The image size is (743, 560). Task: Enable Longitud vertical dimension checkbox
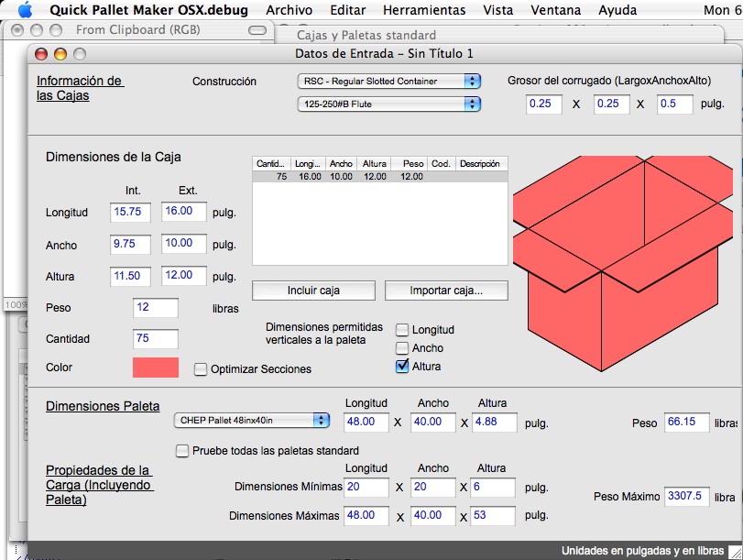402,330
